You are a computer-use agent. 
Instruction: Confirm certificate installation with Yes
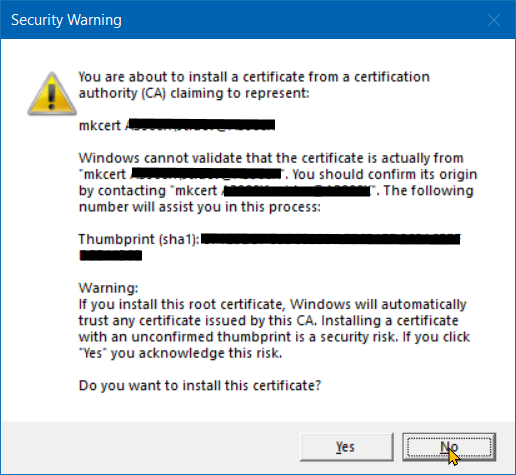pos(347,447)
